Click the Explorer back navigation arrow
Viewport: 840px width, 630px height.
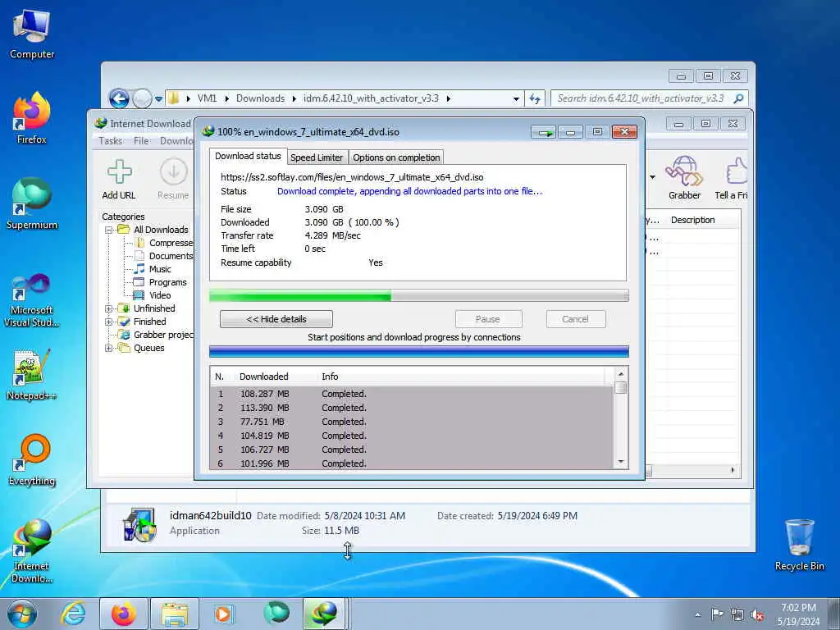119,98
